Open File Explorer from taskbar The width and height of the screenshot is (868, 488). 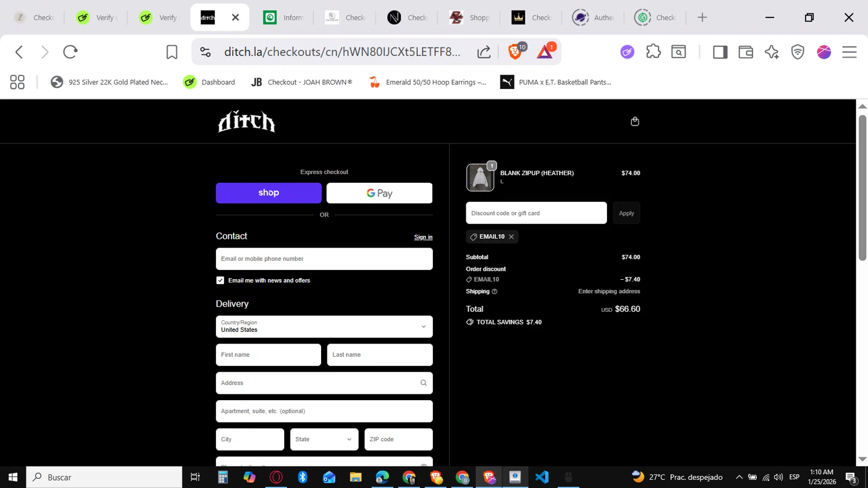[x=355, y=477]
